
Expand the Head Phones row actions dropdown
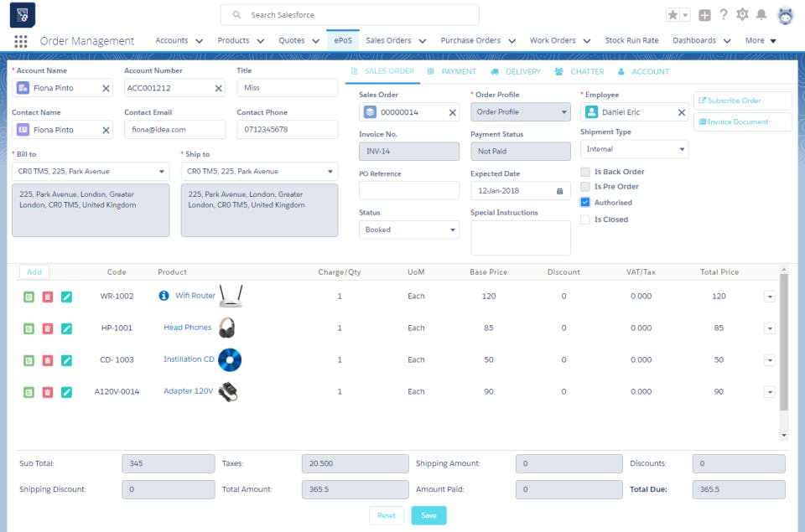(x=769, y=328)
